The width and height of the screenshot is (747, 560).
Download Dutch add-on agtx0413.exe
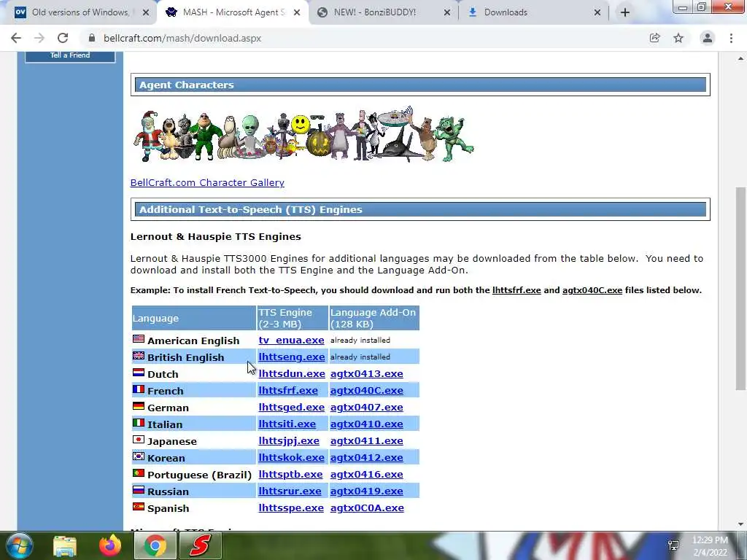point(366,374)
